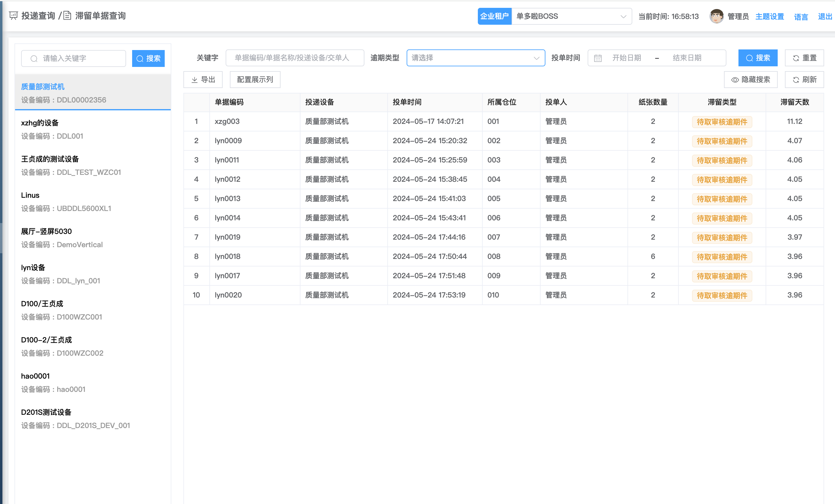The height and width of the screenshot is (504, 835).
Task: Toggle hide search with eye icon
Action: click(751, 80)
